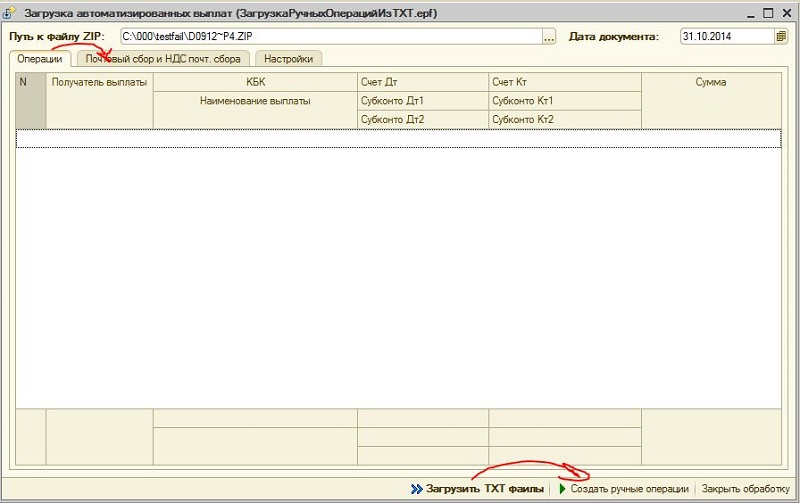800x503 pixels.
Task: Open the calendar picker for Дата документа
Action: coord(780,36)
